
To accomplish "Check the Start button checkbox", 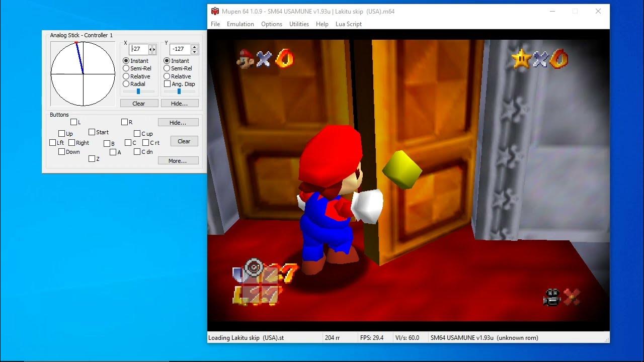I will (92, 132).
